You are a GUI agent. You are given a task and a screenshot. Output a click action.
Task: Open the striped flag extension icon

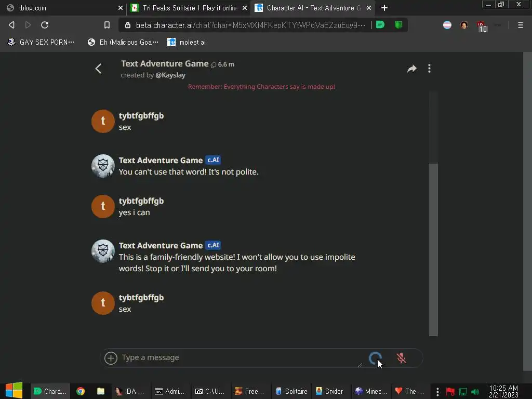447,25
